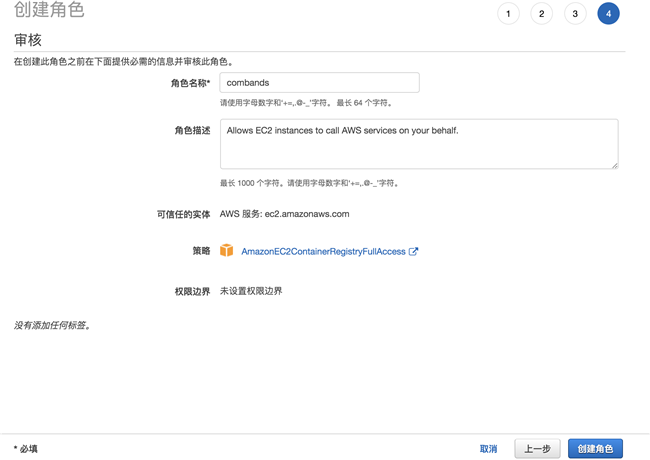Click the 未设置权限边界 text

tap(251, 291)
